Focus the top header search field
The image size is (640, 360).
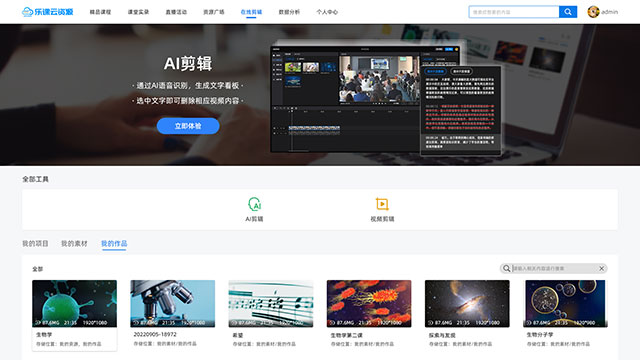[514, 12]
